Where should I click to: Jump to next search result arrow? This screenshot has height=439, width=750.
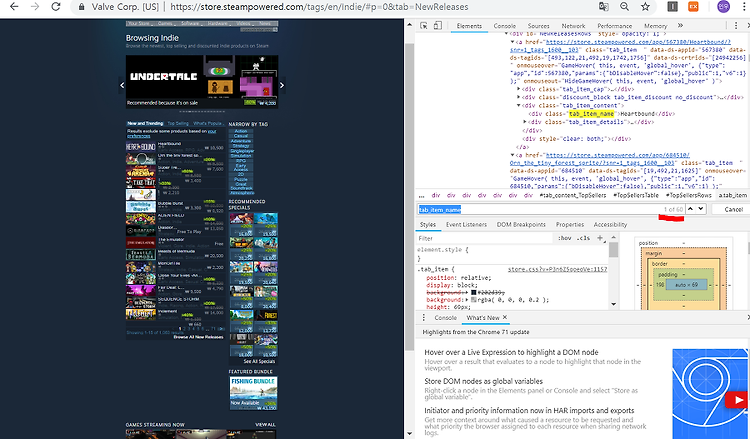[701, 209]
